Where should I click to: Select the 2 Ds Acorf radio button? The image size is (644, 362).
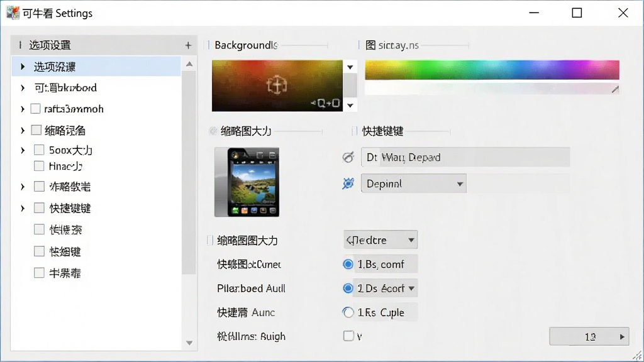348,288
